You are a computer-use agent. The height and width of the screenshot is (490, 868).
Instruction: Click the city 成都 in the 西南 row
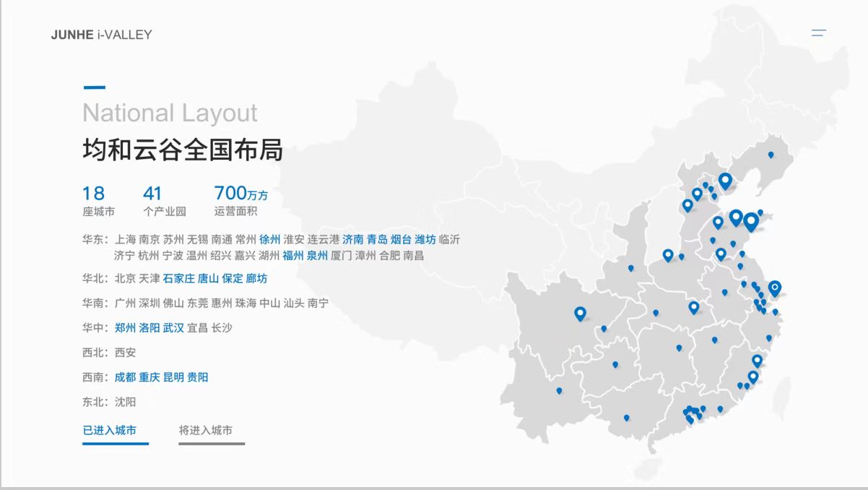click(x=125, y=377)
